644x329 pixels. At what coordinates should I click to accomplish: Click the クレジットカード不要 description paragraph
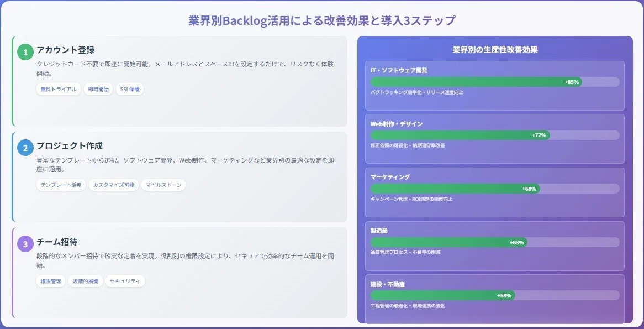(185, 69)
